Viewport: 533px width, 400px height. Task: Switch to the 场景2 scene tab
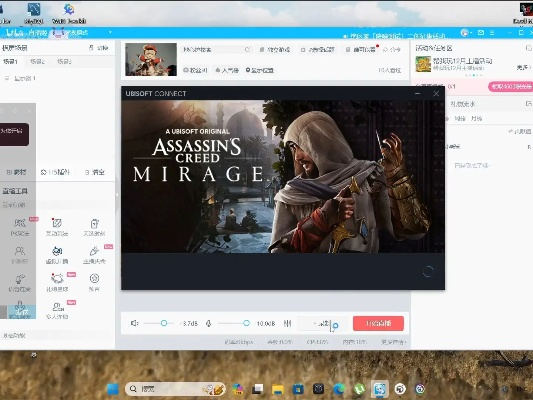(x=37, y=62)
